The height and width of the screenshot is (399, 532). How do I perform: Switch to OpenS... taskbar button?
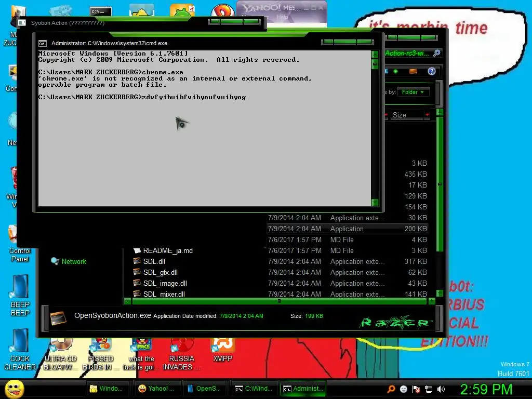(x=205, y=389)
